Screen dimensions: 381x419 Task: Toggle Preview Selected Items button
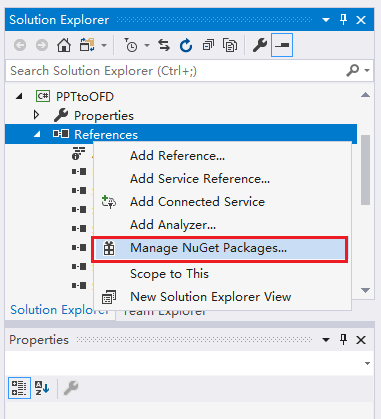pos(282,45)
